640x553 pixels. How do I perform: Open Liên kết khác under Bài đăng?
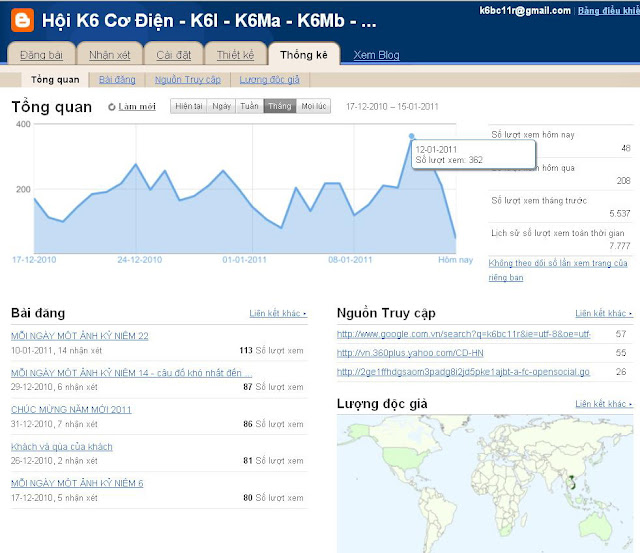pos(278,313)
